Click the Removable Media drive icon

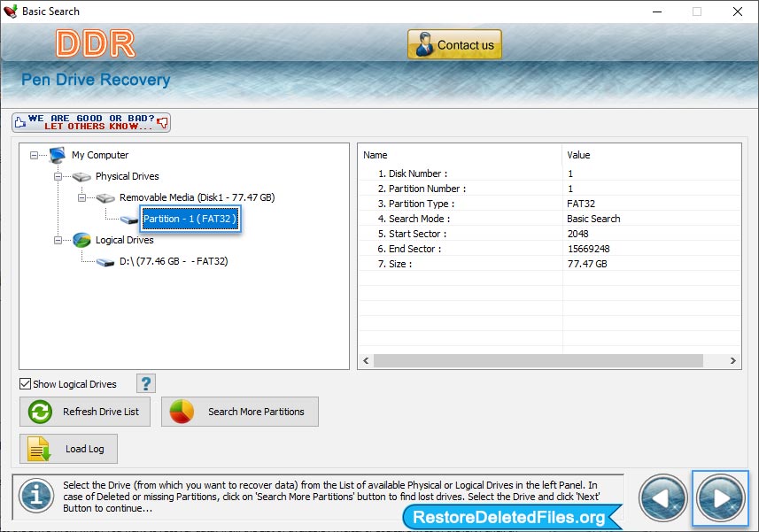105,198
